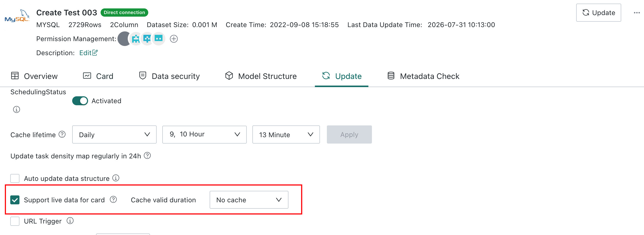Switch to the Data security tab
644x235 pixels.
[x=169, y=76]
